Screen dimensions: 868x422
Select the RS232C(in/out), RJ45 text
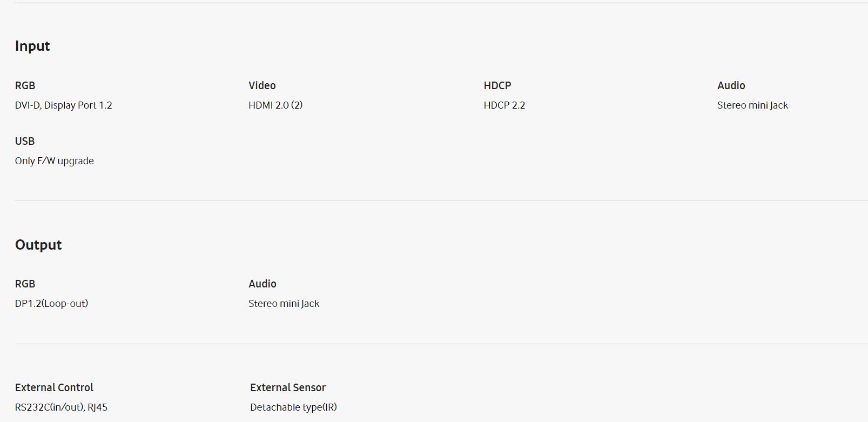coord(61,407)
